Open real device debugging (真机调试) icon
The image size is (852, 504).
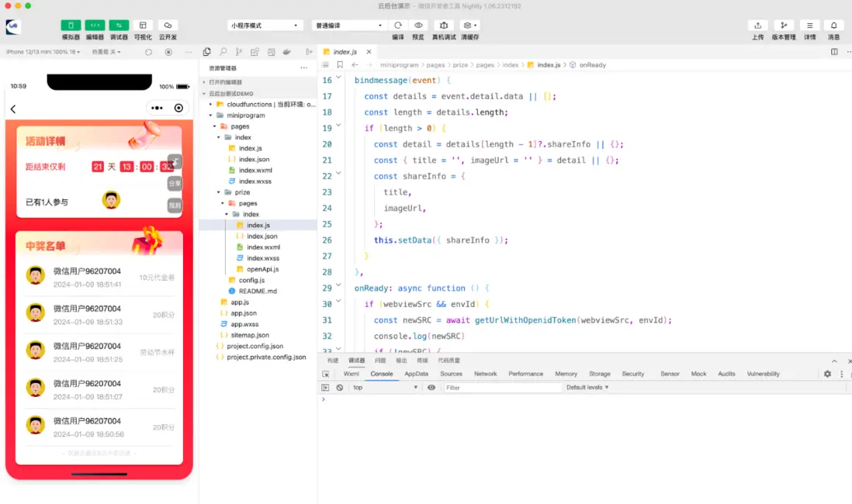444,26
